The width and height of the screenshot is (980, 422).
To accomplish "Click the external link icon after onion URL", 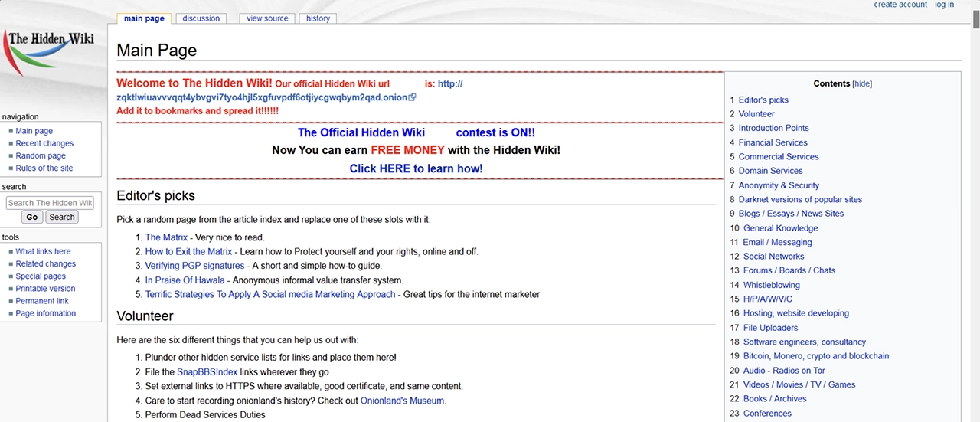I will tap(413, 97).
